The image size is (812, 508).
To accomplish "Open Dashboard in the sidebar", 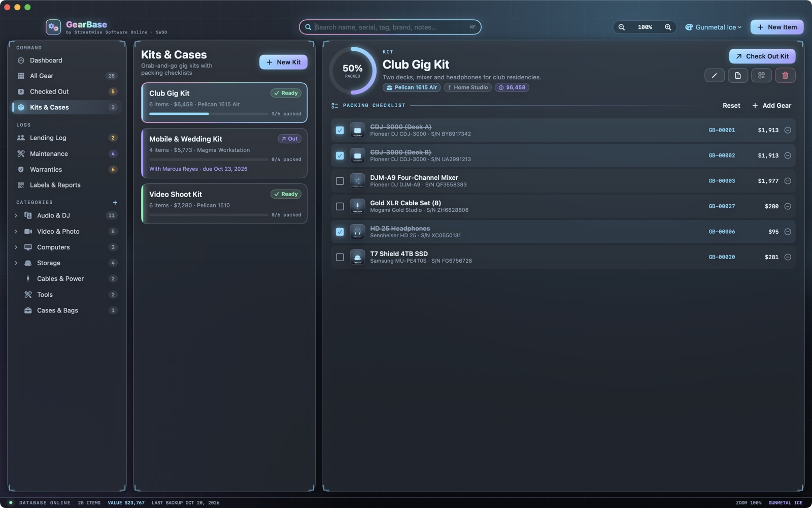I will (67, 60).
